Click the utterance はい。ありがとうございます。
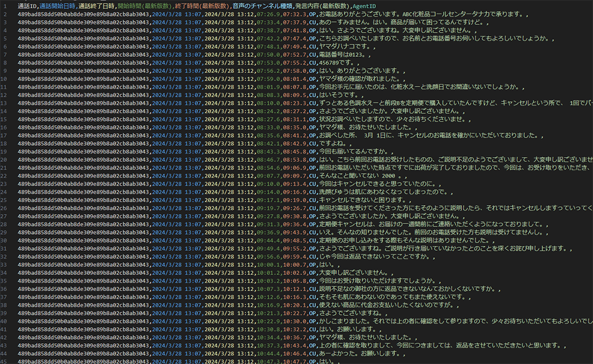The height and width of the screenshot is (364, 593). pos(359,71)
